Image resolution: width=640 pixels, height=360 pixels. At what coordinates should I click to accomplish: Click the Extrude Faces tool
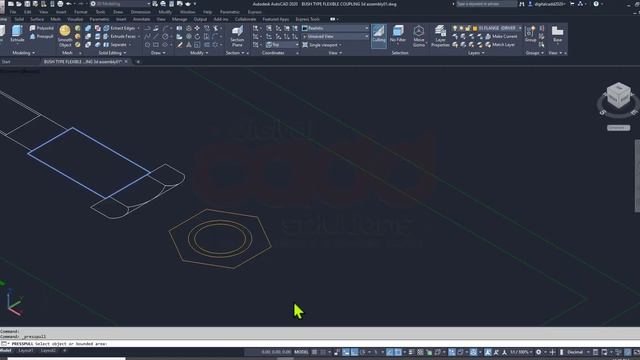(x=119, y=36)
